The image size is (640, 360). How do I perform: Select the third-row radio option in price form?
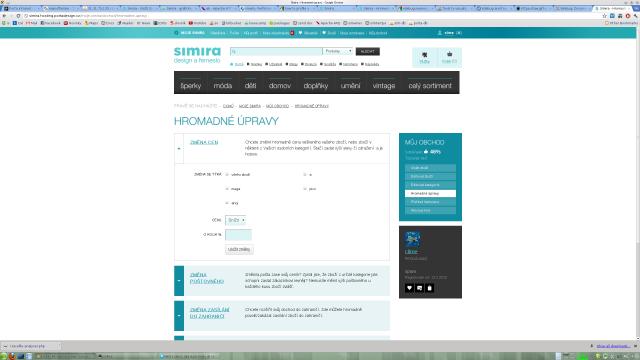(x=227, y=203)
